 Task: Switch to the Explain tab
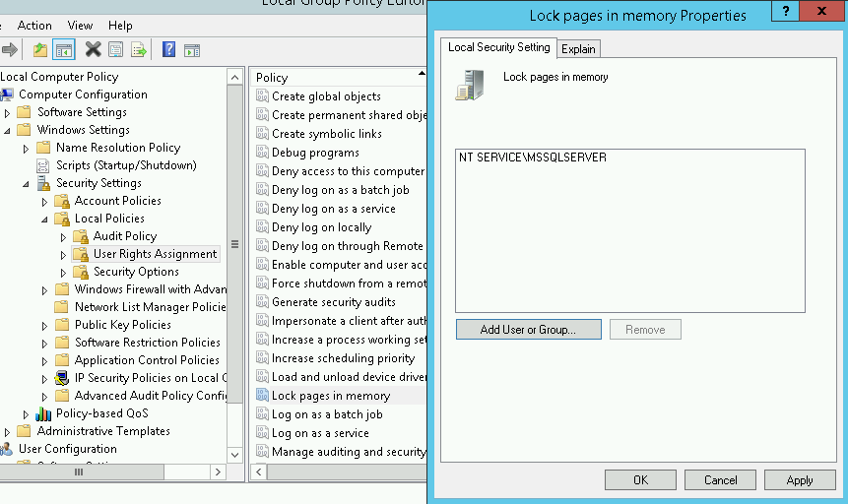pyautogui.click(x=578, y=49)
